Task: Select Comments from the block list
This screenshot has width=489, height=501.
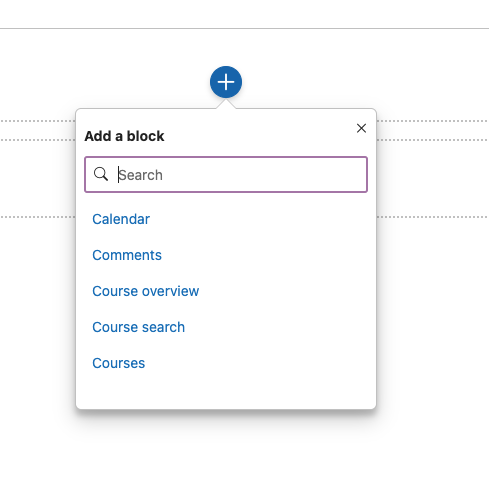Action: [x=127, y=255]
